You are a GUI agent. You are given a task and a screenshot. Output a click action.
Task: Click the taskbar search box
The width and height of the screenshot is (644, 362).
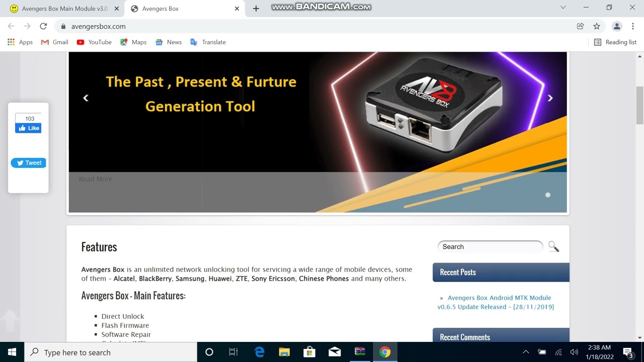tap(111, 352)
